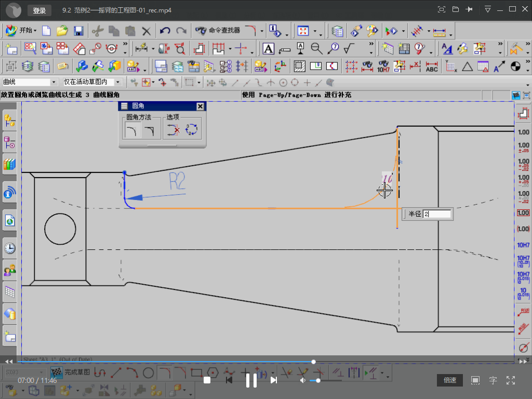Open the colorful books Reuse Library sidebar icon
532x399 pixels.
pyautogui.click(x=9, y=165)
